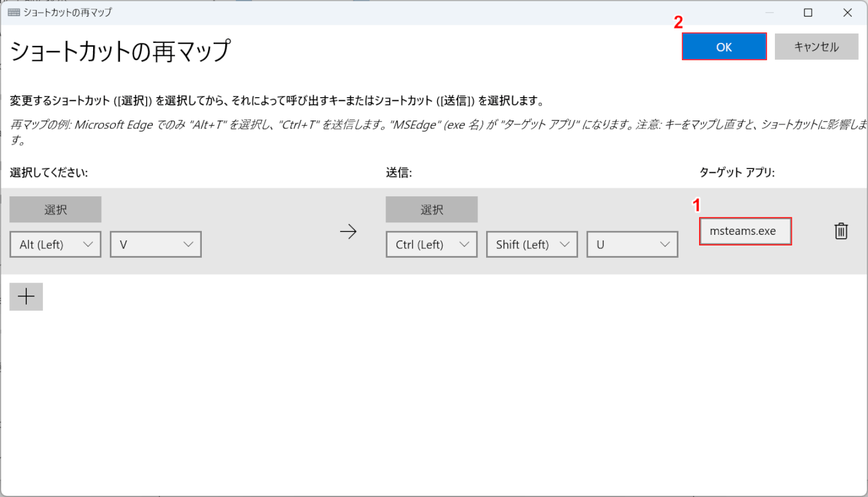Click 選択 button under 選択してください
This screenshot has height=497, width=868.
click(55, 209)
